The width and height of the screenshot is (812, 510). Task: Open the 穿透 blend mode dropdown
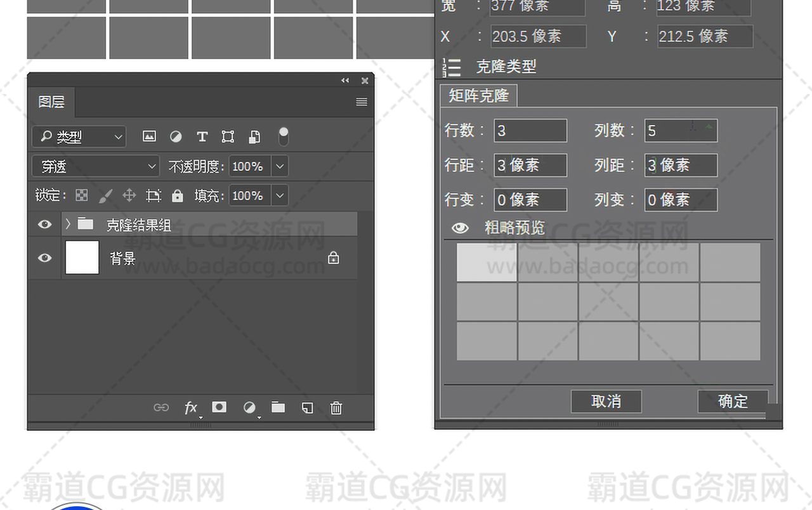95,167
